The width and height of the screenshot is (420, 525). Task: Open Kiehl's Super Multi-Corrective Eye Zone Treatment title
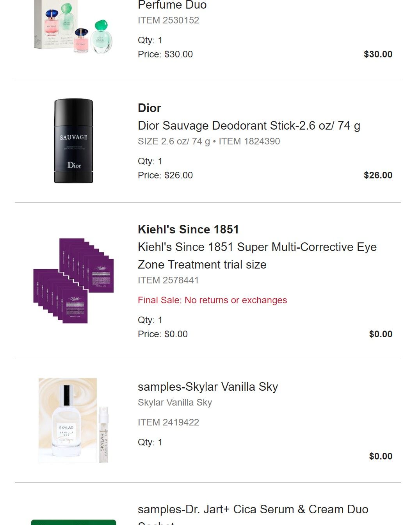pyautogui.click(x=257, y=256)
